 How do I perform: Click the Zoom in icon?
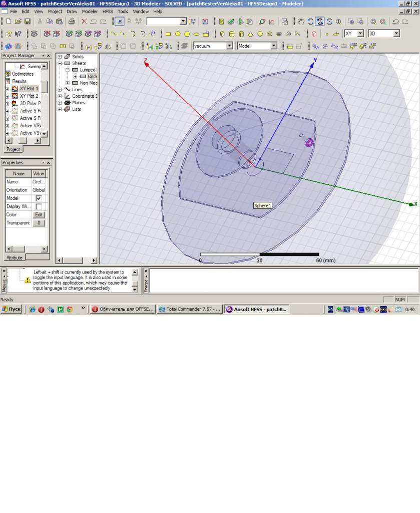tap(351, 22)
